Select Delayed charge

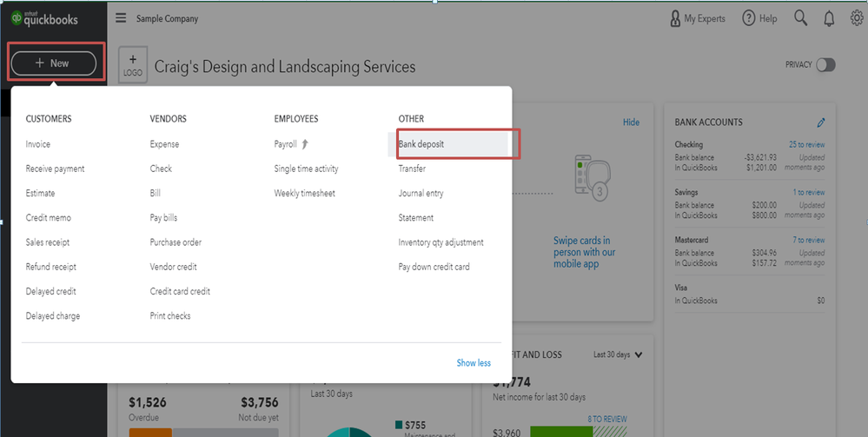coord(53,315)
